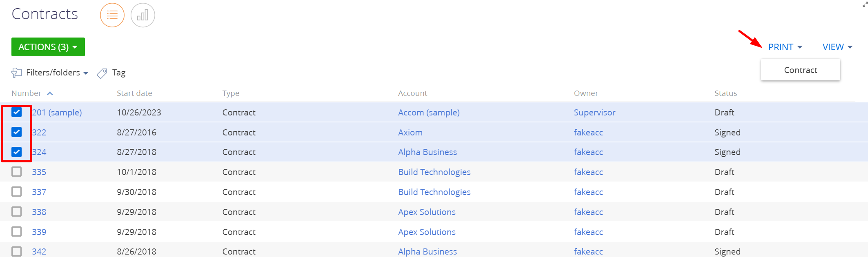Click the Tag button label

click(x=119, y=73)
